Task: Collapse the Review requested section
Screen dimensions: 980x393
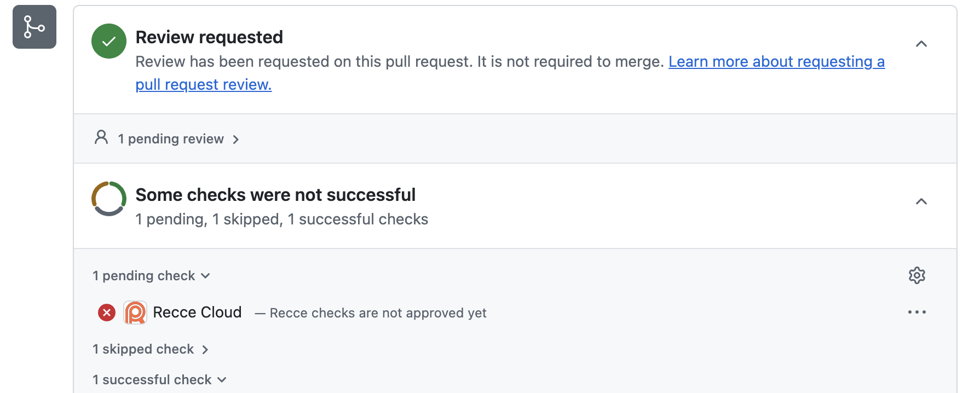Action: point(921,44)
